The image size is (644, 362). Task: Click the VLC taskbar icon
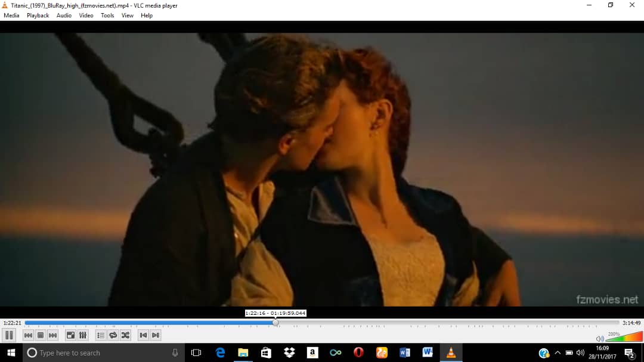pos(451,352)
